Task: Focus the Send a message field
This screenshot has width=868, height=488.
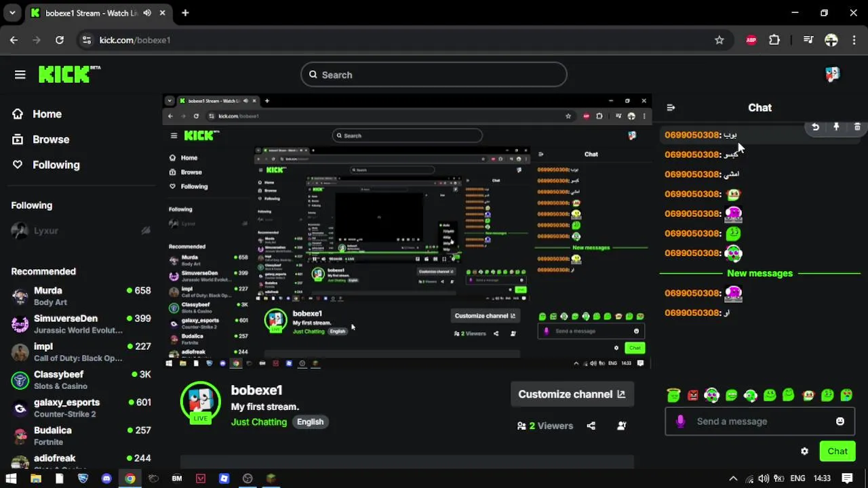Action: [x=759, y=422]
